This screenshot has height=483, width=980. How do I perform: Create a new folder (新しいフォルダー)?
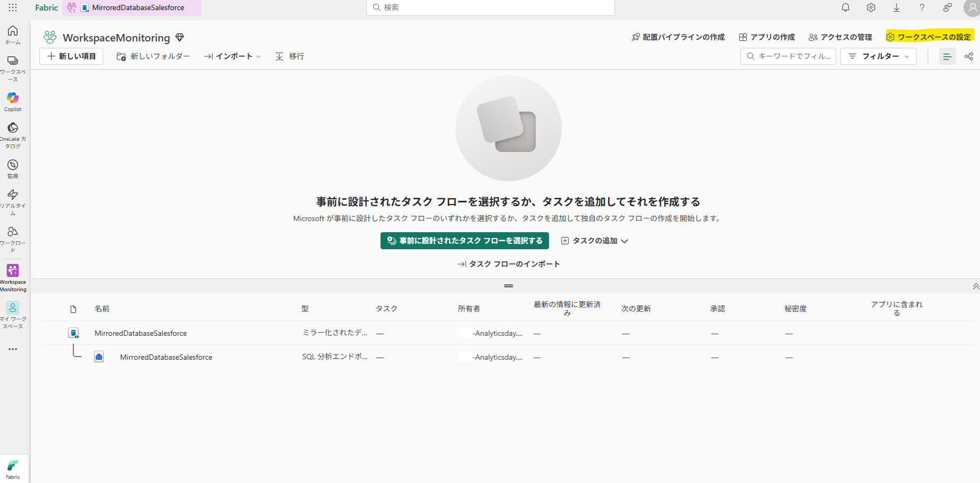(x=153, y=56)
